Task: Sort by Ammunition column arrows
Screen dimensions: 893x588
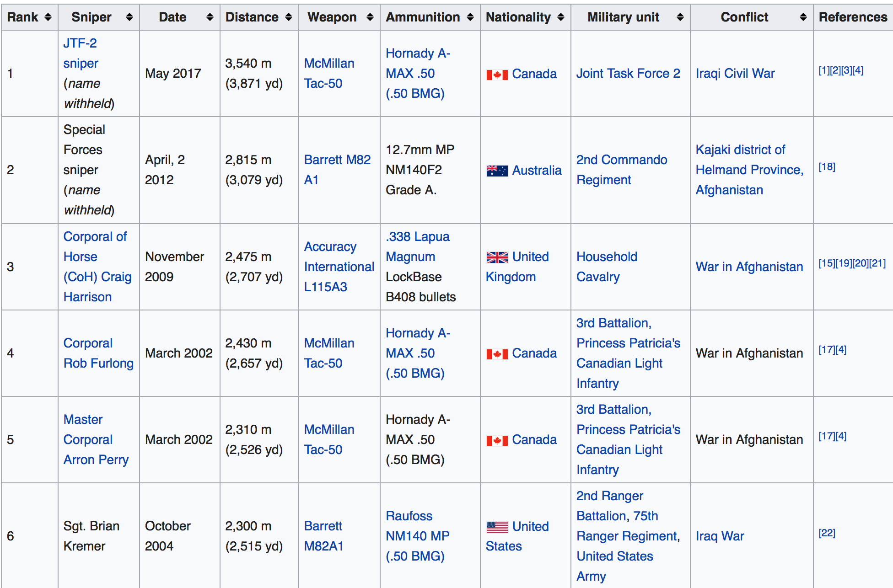Action: 470,17
